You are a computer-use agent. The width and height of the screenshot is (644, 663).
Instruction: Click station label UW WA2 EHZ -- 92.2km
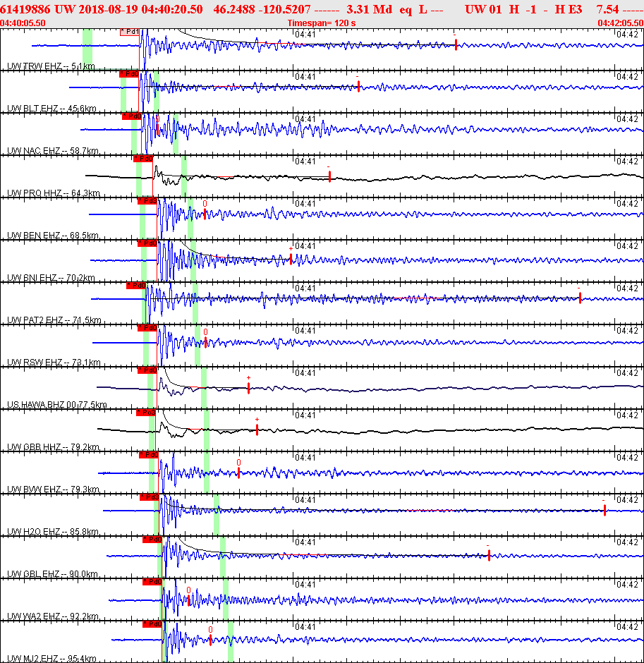pos(53,616)
